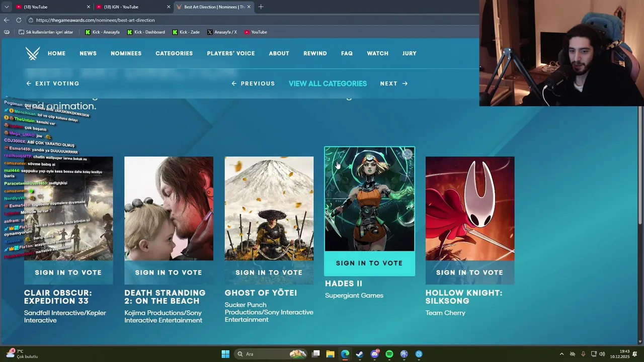The width and height of the screenshot is (644, 362).
Task: Click the leftmost bookmarks bar icon
Action: (7, 32)
